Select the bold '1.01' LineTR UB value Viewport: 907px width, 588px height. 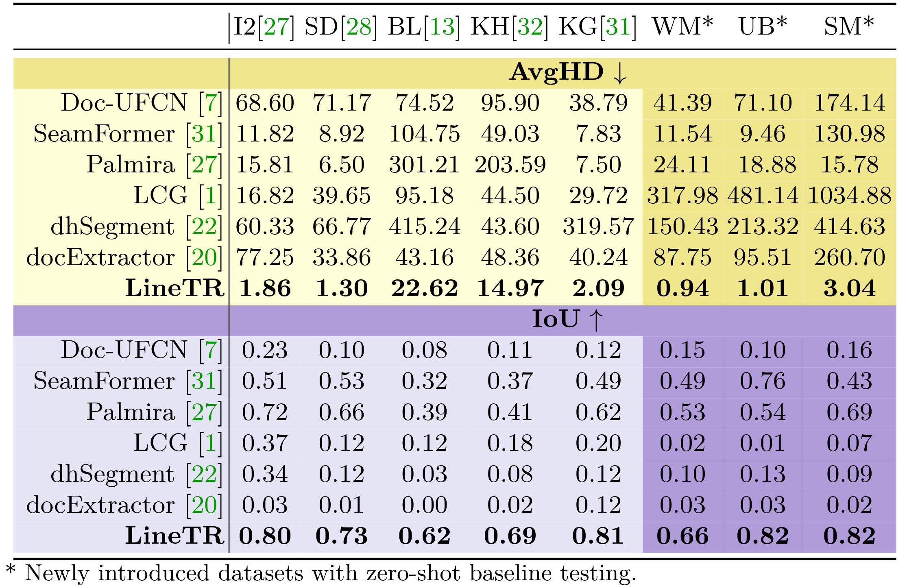pyautogui.click(x=763, y=288)
